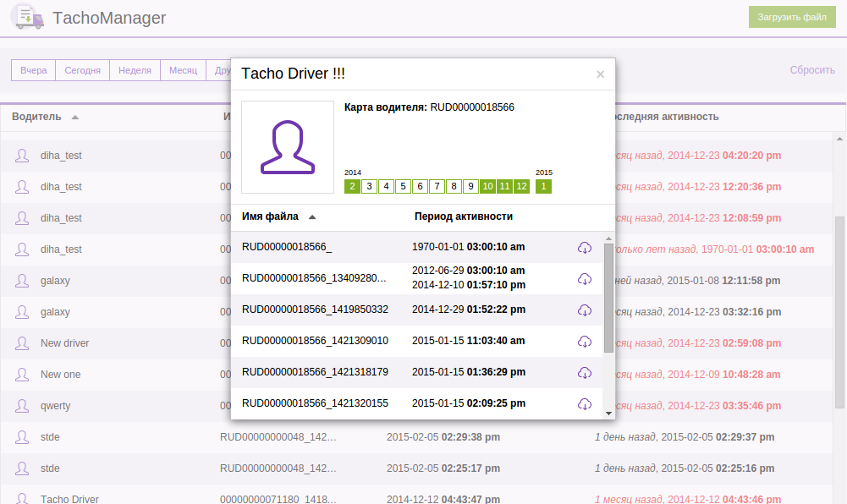Download the RUD00000018566_1421318179 file

pos(584,373)
